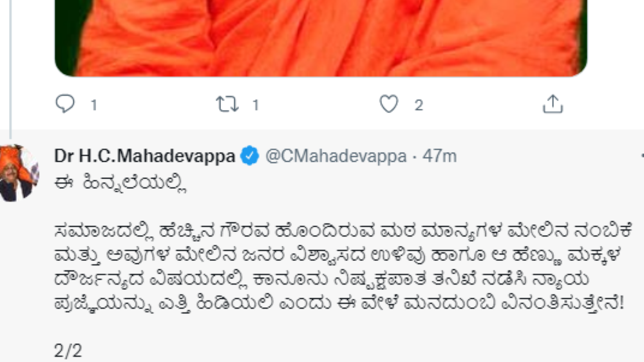The width and height of the screenshot is (644, 362).
Task: Open the share menu via upload arrow icon
Action: [553, 104]
